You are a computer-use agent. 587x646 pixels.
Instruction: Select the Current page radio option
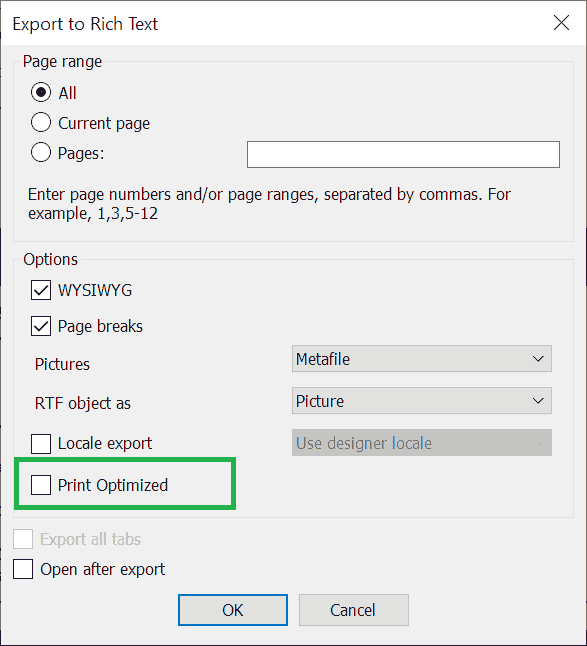tap(41, 123)
